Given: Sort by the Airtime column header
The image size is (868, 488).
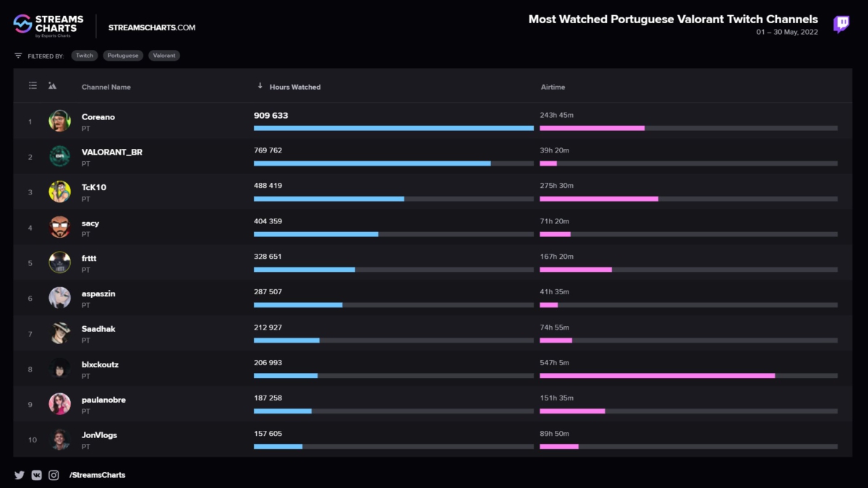Looking at the screenshot, I should [x=553, y=87].
